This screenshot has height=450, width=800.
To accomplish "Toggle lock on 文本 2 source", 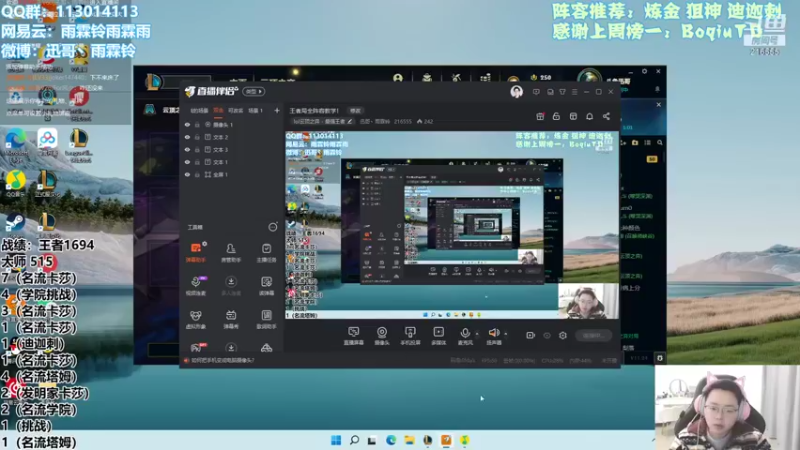I will (197, 137).
